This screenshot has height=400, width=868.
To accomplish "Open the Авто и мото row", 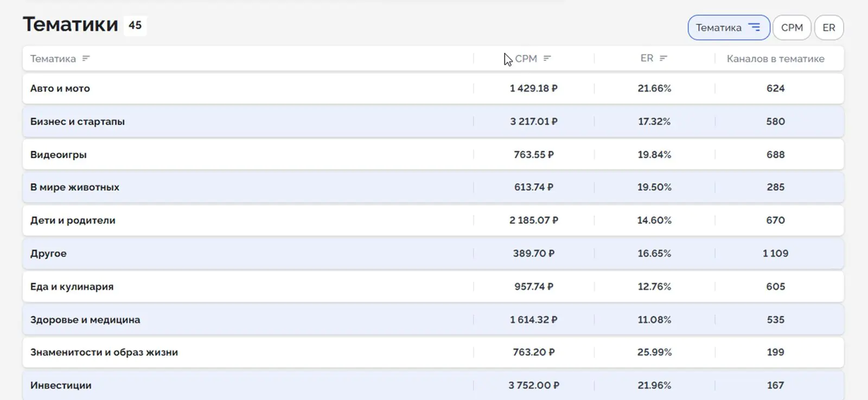I will (60, 88).
